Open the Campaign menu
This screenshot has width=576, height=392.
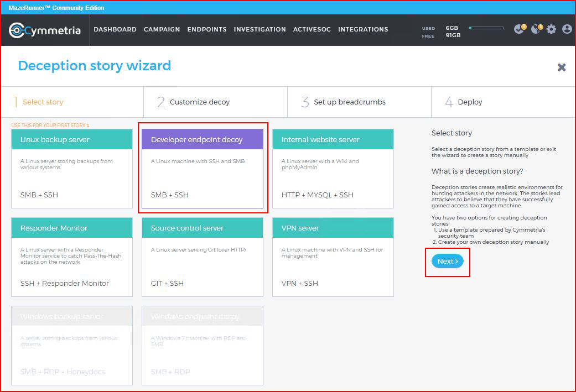162,29
